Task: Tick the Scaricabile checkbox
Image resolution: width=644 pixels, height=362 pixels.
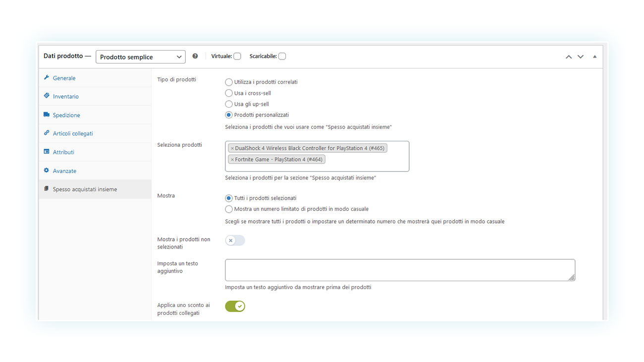Action: coord(282,56)
